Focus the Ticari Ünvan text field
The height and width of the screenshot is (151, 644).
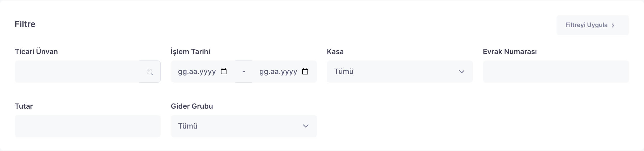point(77,72)
